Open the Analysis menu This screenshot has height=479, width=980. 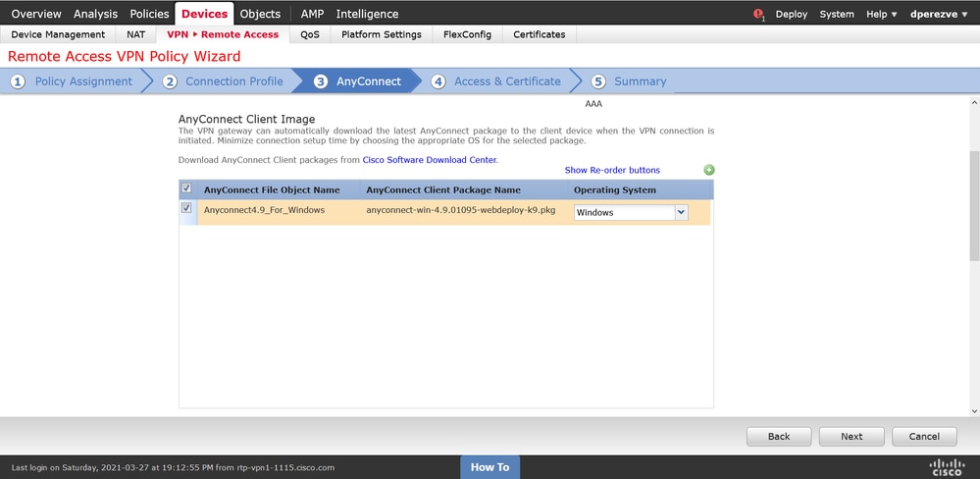point(95,14)
